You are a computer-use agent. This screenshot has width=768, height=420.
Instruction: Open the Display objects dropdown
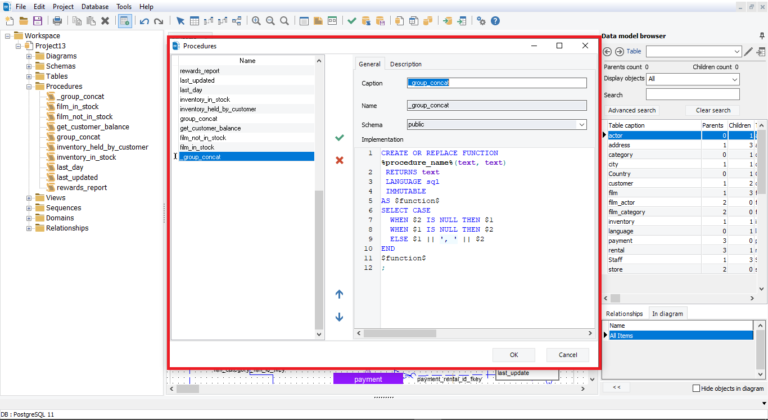(692, 79)
